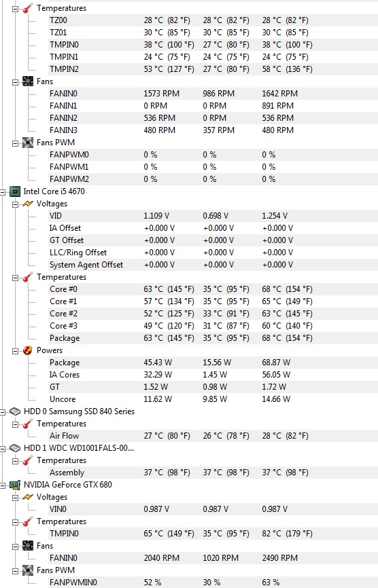This screenshot has height=588, width=378.
Task: Collapse the Powers section
Action: coord(15,352)
